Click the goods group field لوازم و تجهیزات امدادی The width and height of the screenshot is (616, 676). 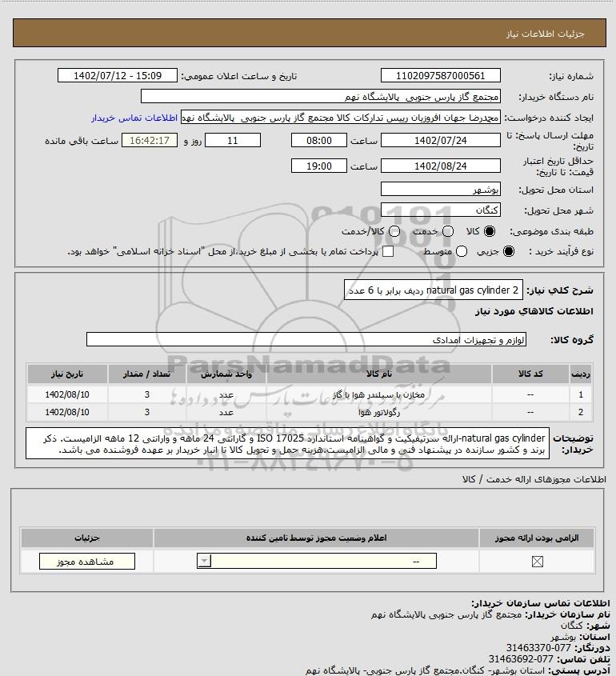tap(306, 340)
